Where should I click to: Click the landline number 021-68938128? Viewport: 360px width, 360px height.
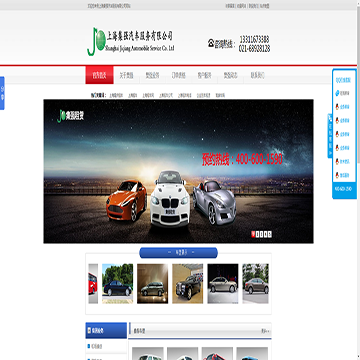pos(254,49)
